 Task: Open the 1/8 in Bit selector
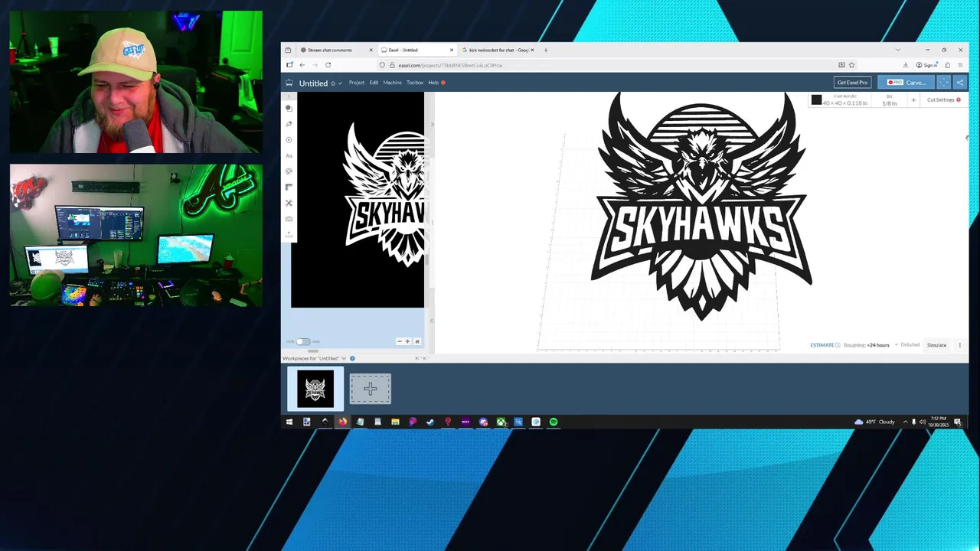tap(889, 100)
